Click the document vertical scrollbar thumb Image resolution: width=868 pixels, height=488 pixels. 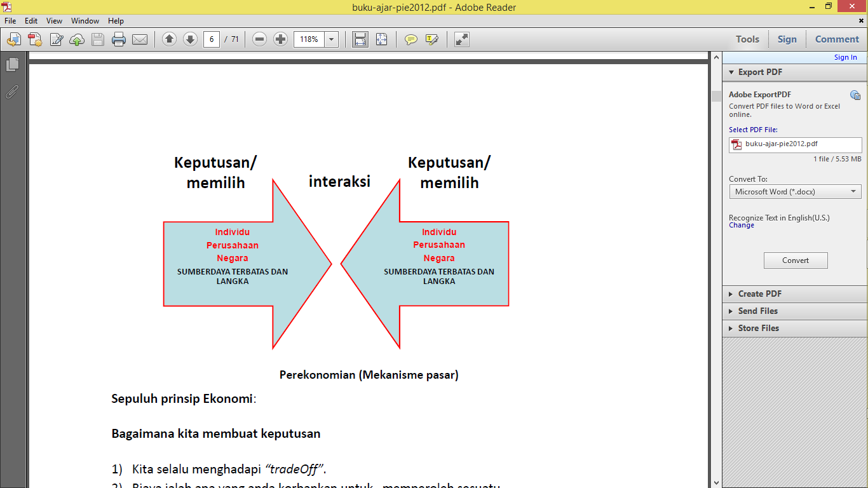[716, 96]
